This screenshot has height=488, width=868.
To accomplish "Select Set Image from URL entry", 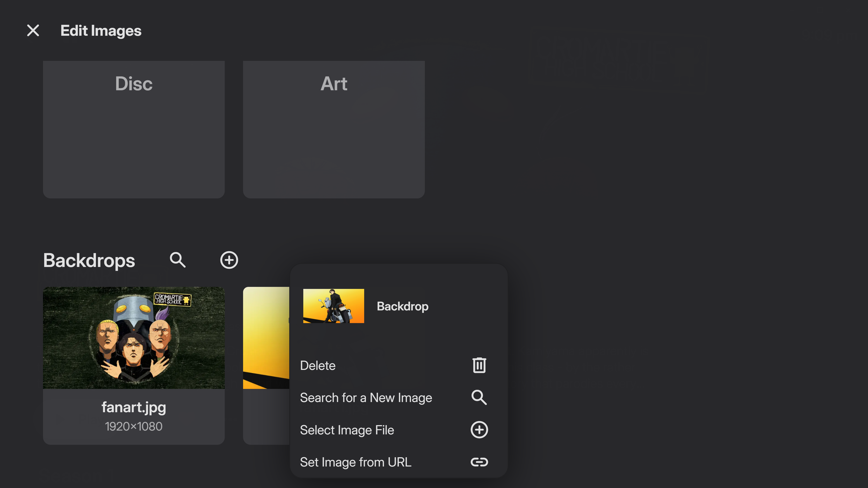I will tap(356, 462).
